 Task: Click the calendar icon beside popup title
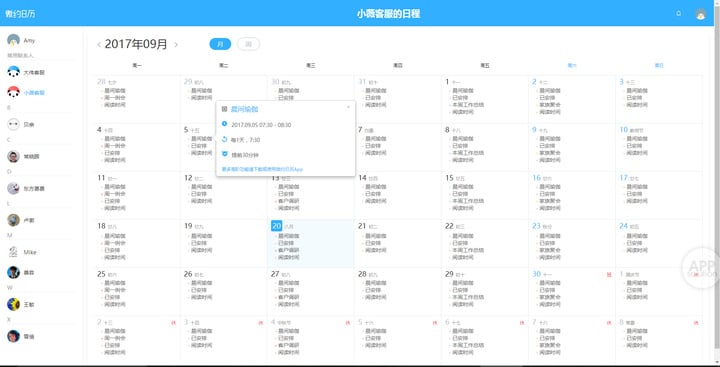coord(224,109)
